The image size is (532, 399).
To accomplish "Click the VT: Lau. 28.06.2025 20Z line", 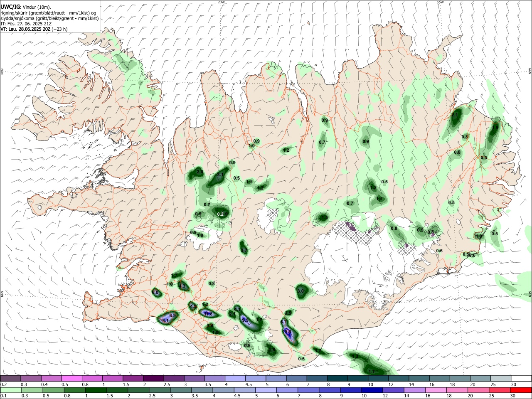I will point(34,29).
